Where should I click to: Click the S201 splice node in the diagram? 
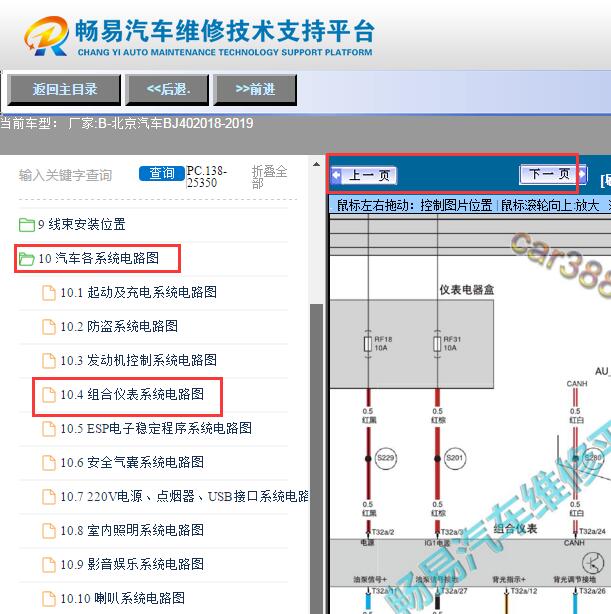(455, 458)
